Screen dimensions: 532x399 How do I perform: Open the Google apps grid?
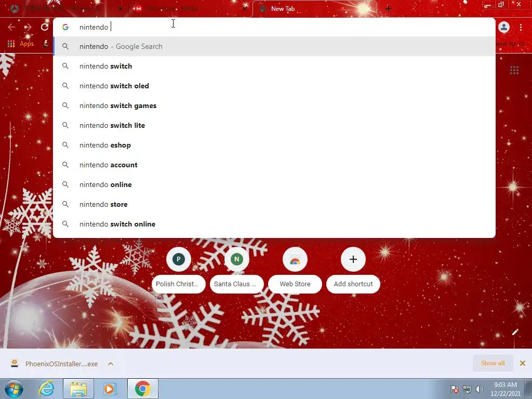pos(514,70)
